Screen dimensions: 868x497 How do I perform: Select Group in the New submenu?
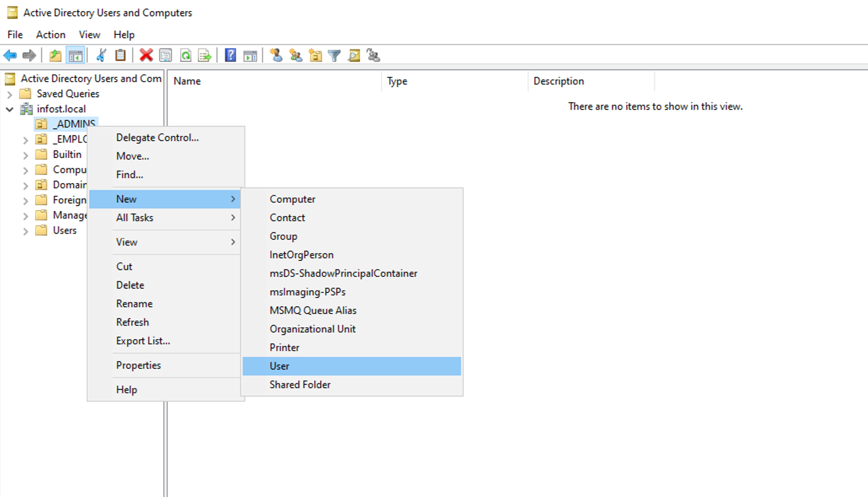pos(352,236)
